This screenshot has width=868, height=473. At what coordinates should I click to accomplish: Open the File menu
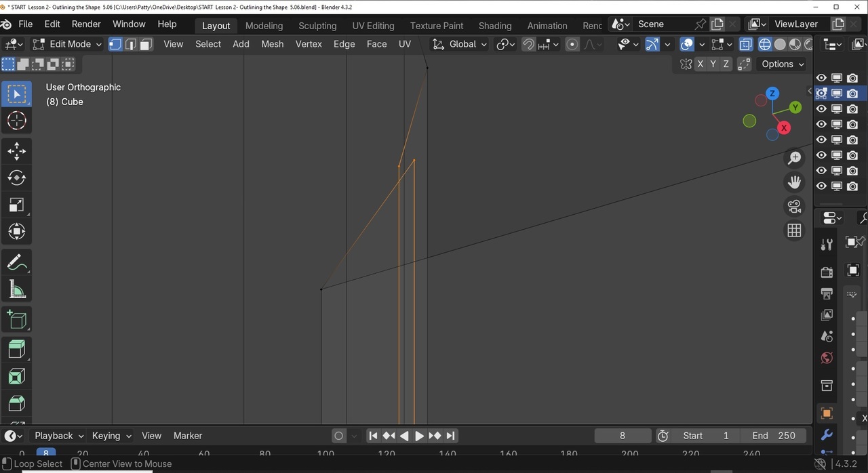(x=26, y=24)
